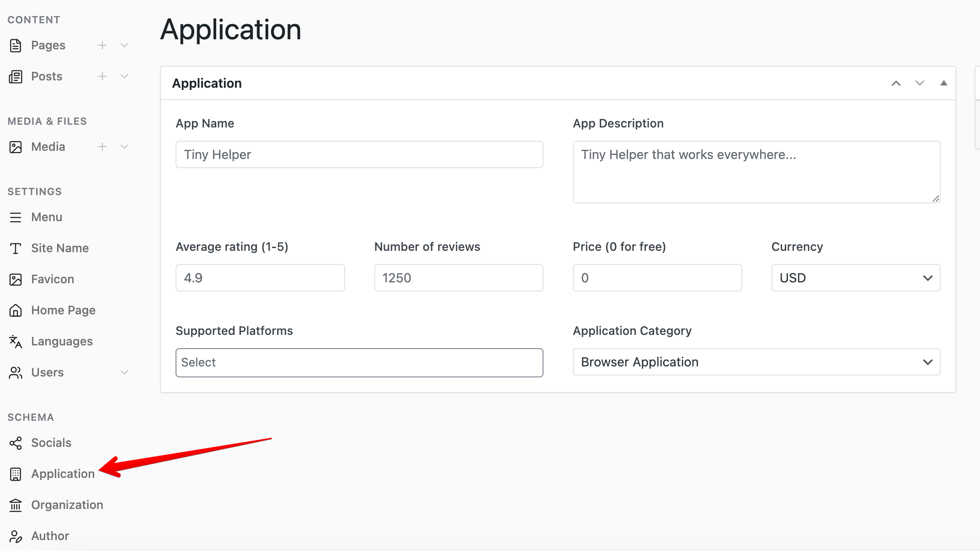
Task: Click the Home Page house icon
Action: (16, 310)
